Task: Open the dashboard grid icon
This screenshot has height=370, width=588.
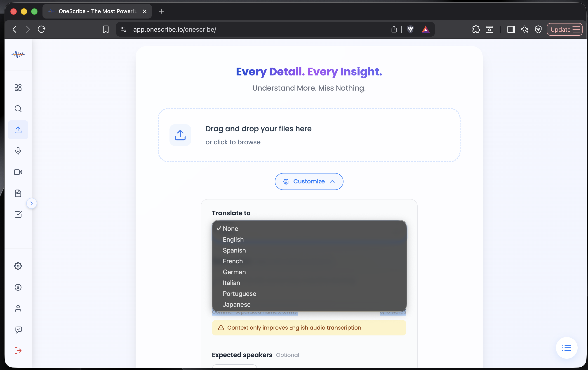Action: 18,88
